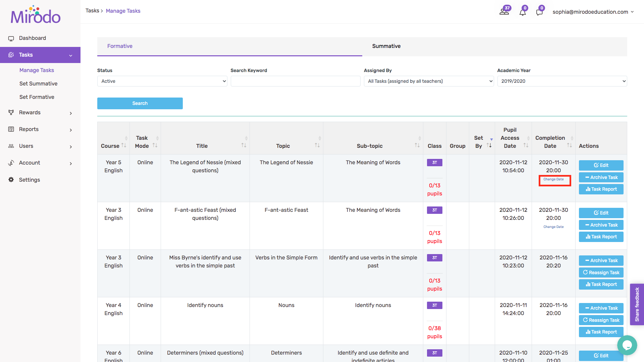644x362 pixels.
Task: Sort table by Pupil Access Date column
Action: pos(526,145)
